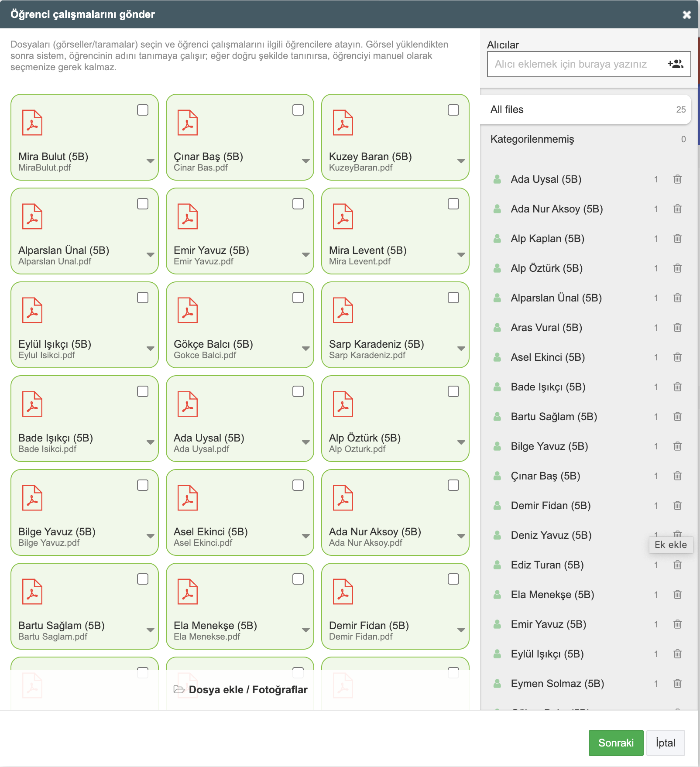The image size is (700, 767).
Task: Close the dialog with the X button
Action: tap(687, 15)
